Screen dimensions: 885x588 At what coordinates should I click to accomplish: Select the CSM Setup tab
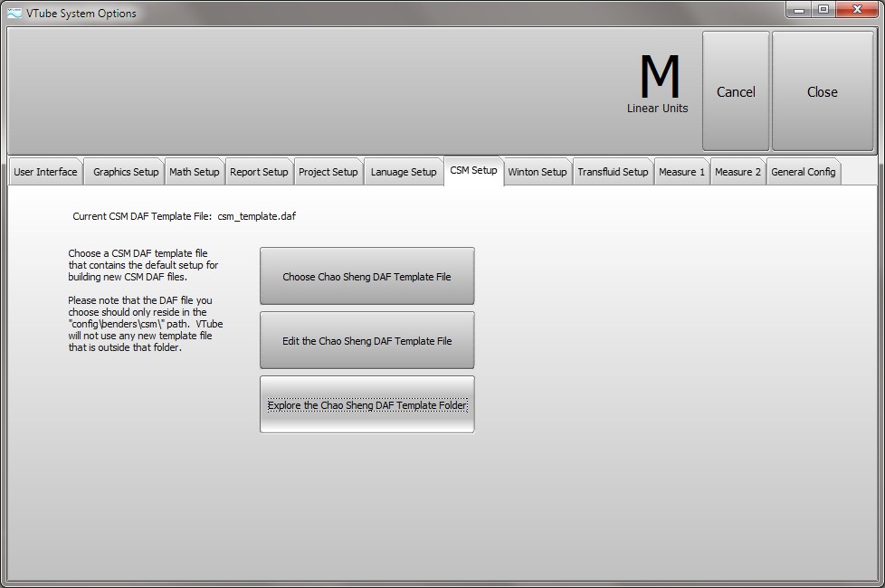(473, 170)
